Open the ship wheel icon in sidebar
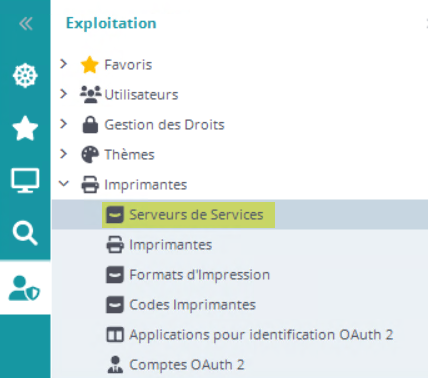Image resolution: width=428 pixels, height=378 pixels. [25, 76]
